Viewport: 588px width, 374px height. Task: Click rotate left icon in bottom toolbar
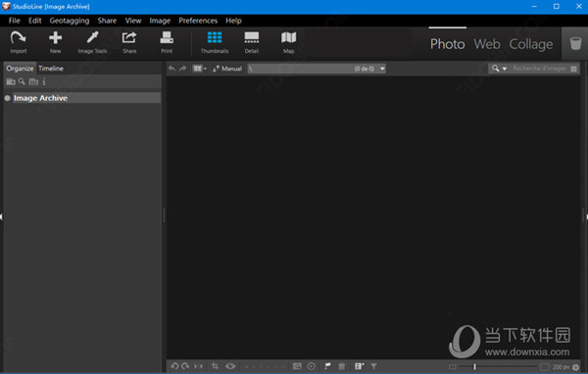tap(174, 366)
